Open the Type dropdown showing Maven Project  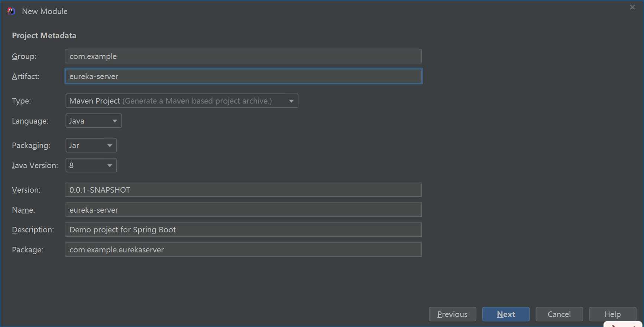pyautogui.click(x=182, y=101)
